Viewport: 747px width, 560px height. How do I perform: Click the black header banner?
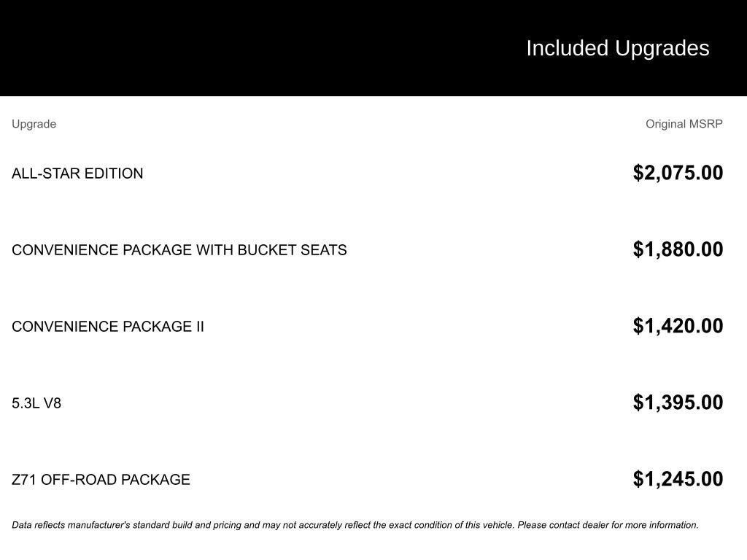click(373, 48)
